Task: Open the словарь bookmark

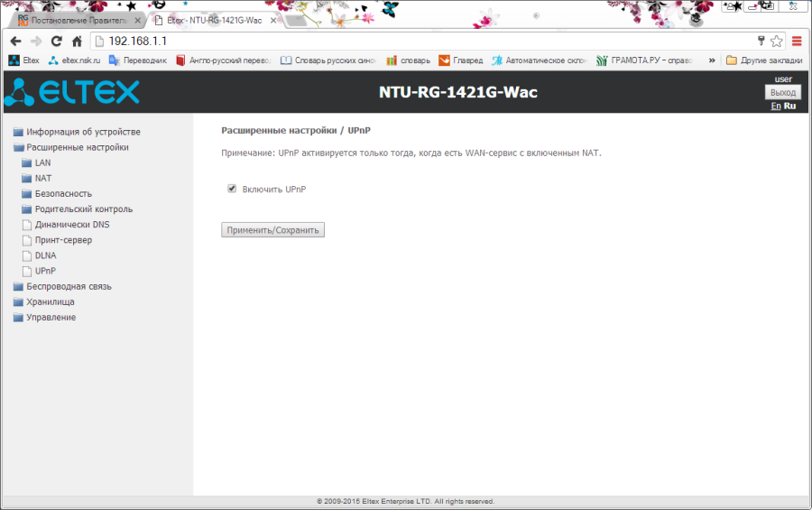Action: (x=409, y=60)
